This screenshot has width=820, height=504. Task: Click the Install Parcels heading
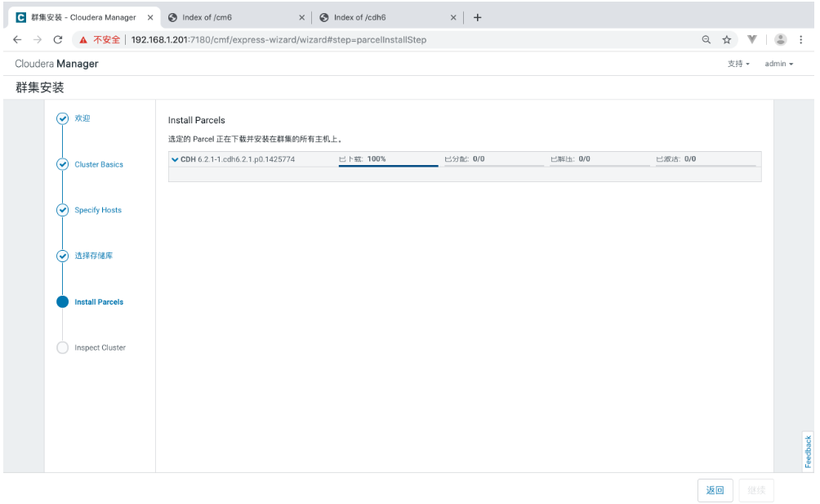[x=197, y=120]
